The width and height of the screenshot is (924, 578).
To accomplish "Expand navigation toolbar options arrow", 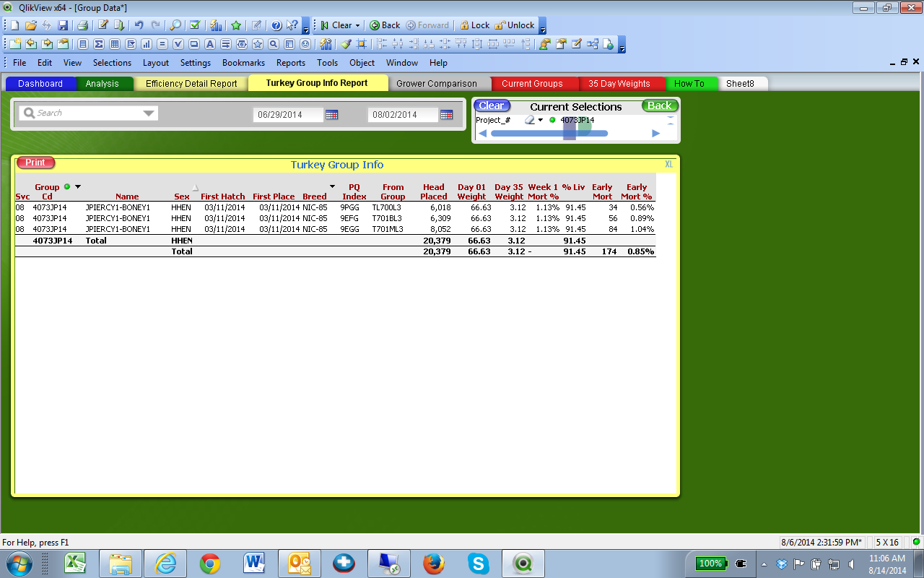I will pyautogui.click(x=543, y=25).
